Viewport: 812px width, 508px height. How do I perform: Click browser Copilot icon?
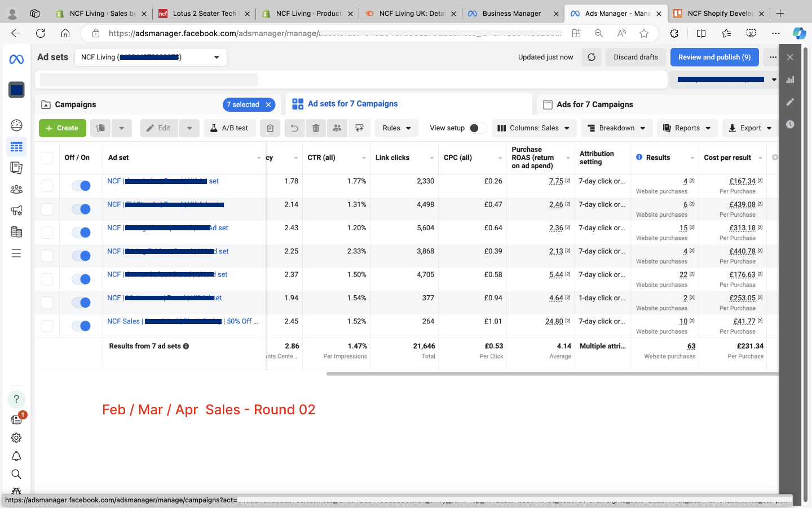pos(799,33)
